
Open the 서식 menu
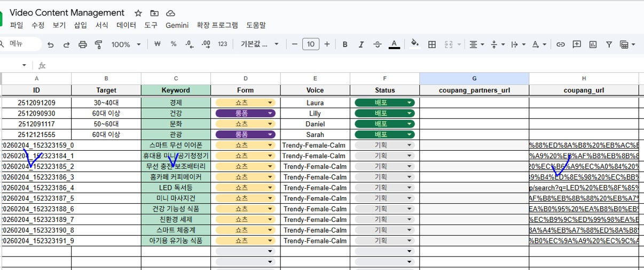[x=102, y=25]
